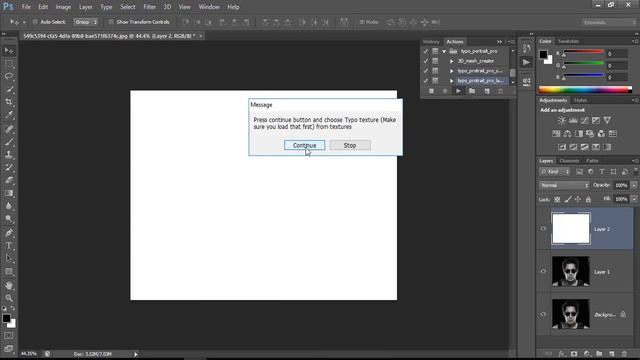Open the Filter menu
The image size is (640, 360).
tap(149, 7)
